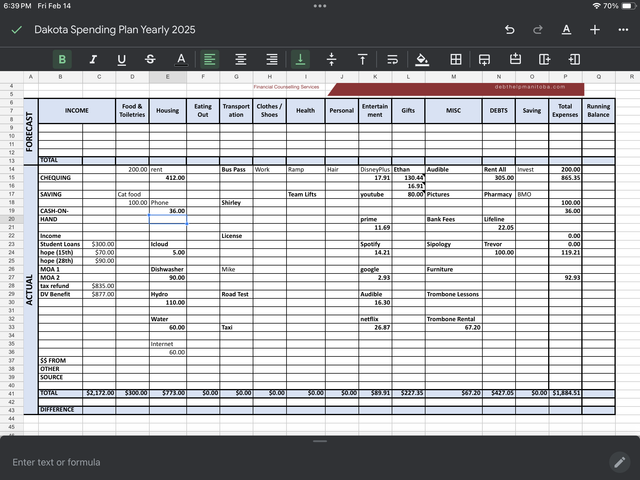Click the tax refund cell
This screenshot has width=640, height=480.
60,286
